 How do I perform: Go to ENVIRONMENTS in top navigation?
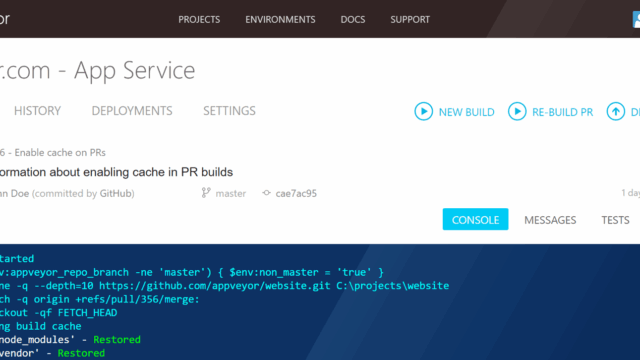coord(280,19)
